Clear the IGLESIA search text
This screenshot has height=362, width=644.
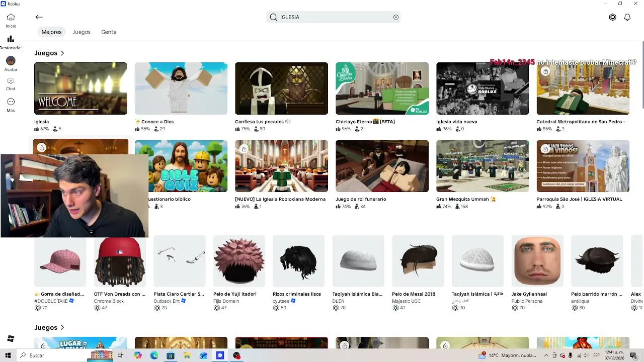point(396,17)
